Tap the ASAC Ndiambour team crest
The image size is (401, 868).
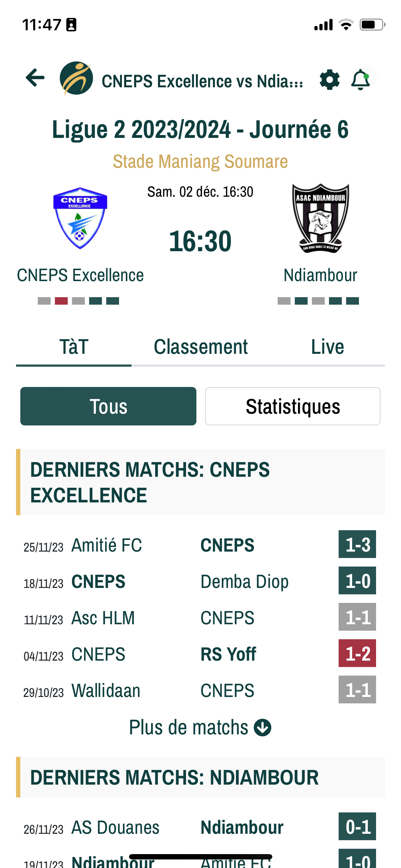click(320, 218)
